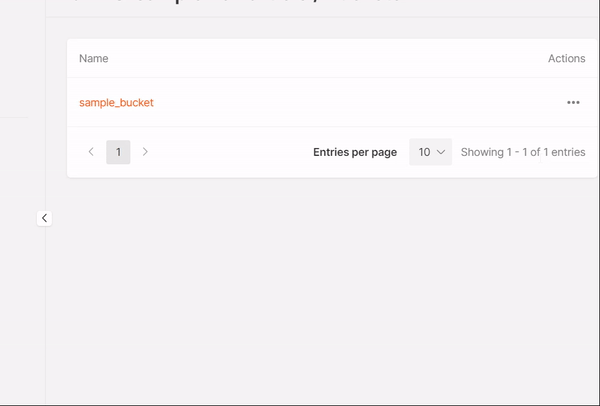Click the Name column header
Image resolution: width=600 pixels, height=406 pixels.
(x=94, y=58)
